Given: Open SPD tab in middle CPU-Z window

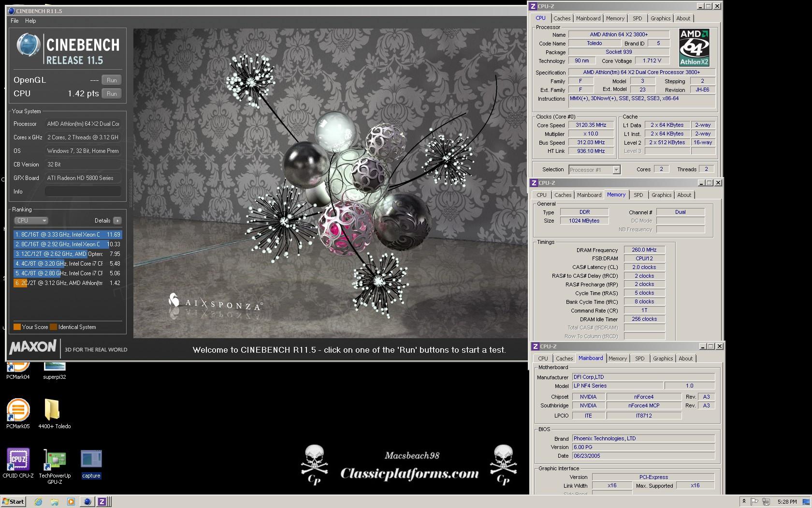Looking at the screenshot, I should click(638, 195).
